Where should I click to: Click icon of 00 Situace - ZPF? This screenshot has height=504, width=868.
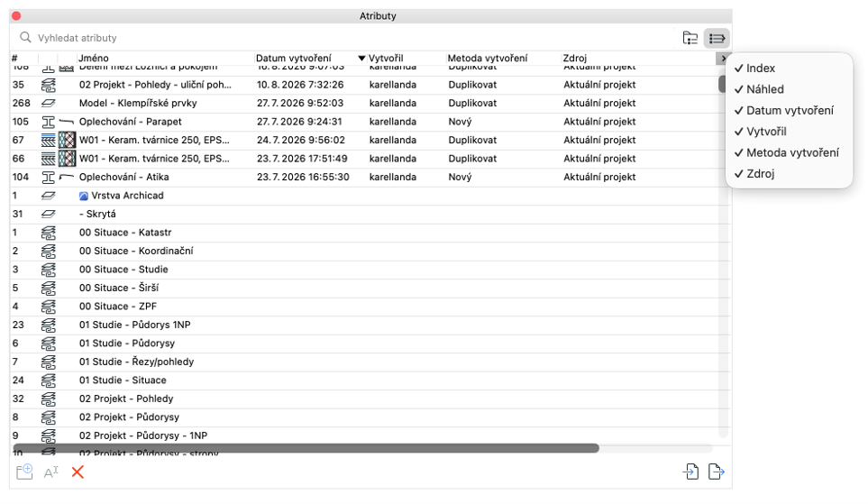pos(49,307)
